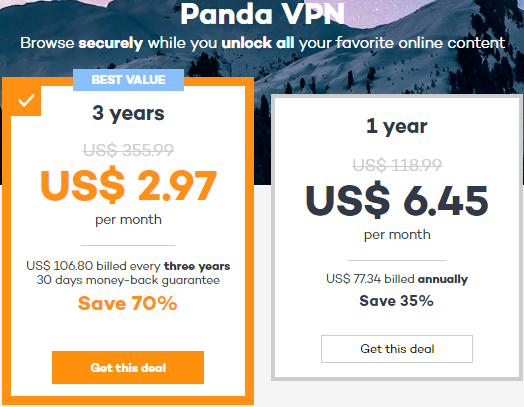Click US$ 77.34 billed annually text

[397, 279]
